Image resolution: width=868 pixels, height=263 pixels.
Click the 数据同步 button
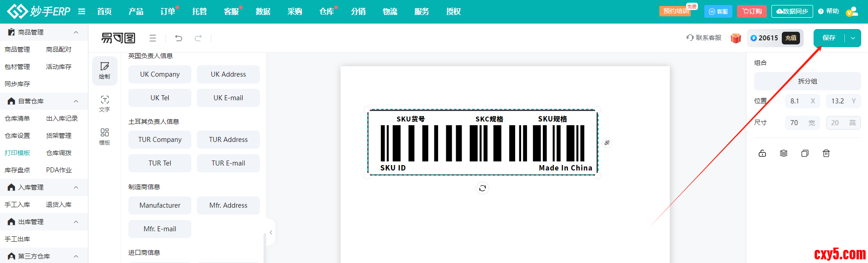[x=792, y=11]
